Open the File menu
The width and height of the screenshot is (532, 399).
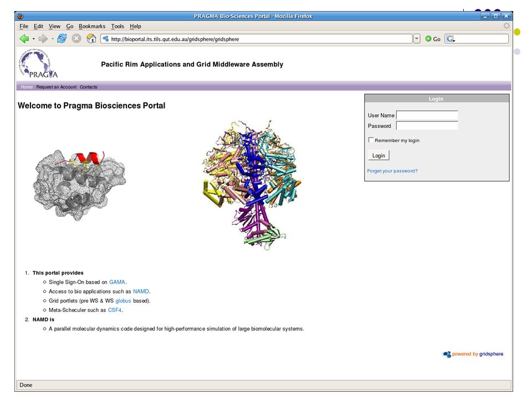[24, 26]
